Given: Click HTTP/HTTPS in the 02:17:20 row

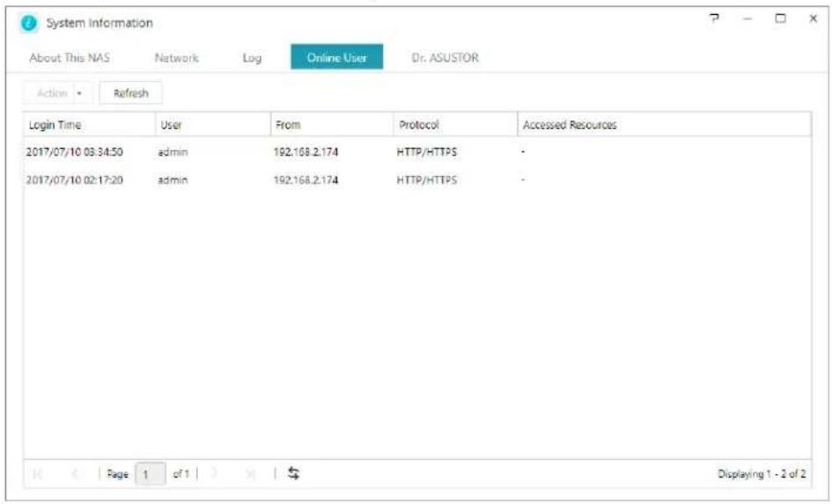Looking at the screenshot, I should pyautogui.click(x=427, y=180).
